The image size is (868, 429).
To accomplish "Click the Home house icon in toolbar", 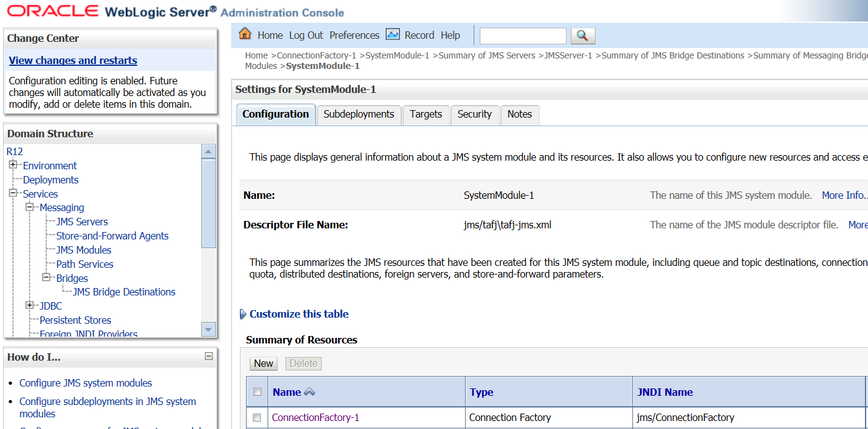I will (x=245, y=34).
